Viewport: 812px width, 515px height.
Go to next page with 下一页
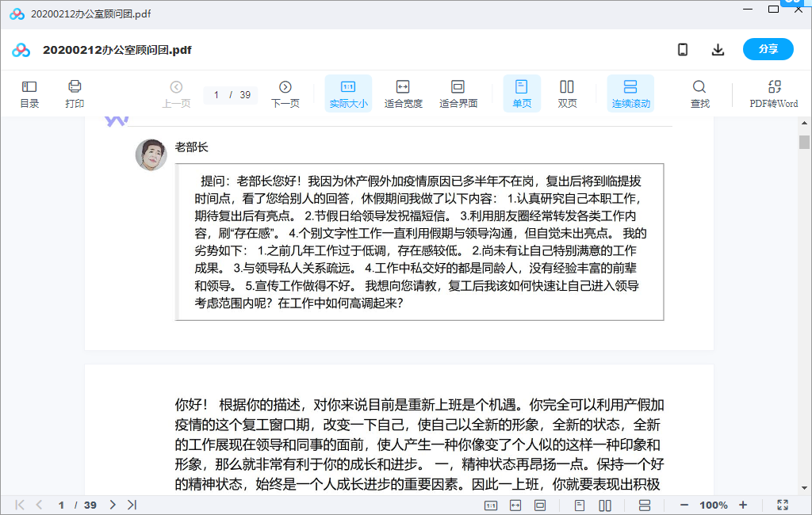285,93
